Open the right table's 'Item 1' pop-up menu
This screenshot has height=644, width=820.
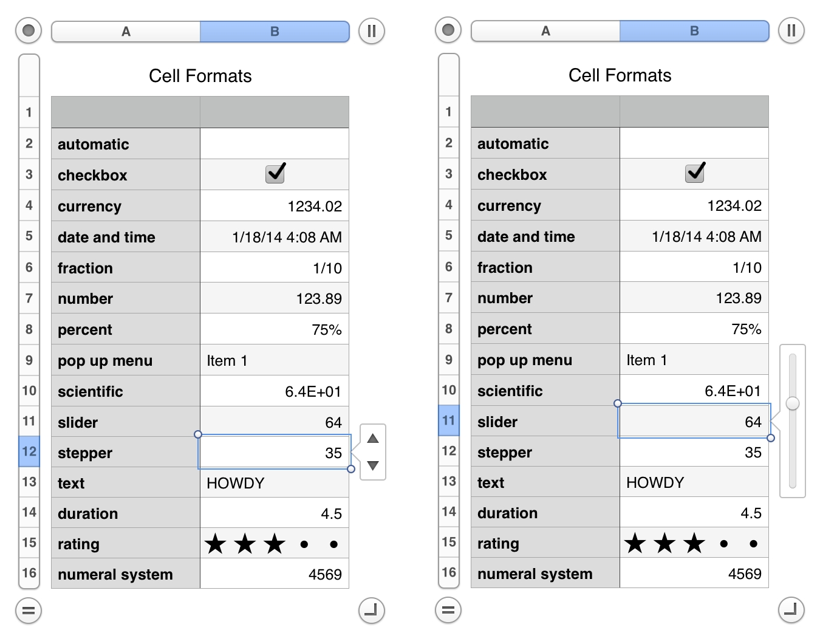(x=694, y=360)
